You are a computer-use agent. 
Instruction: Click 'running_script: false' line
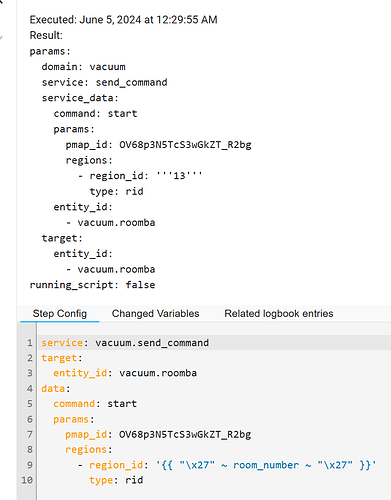[92, 285]
